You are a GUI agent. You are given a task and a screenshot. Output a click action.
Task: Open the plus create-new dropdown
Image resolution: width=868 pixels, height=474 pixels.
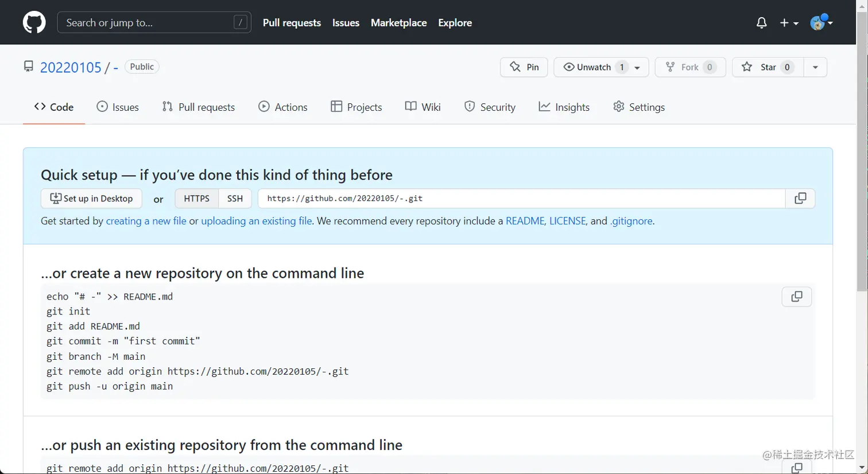(789, 23)
